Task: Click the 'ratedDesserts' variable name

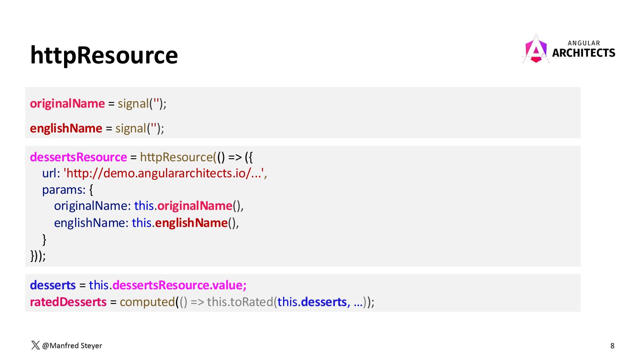Action: (x=68, y=302)
